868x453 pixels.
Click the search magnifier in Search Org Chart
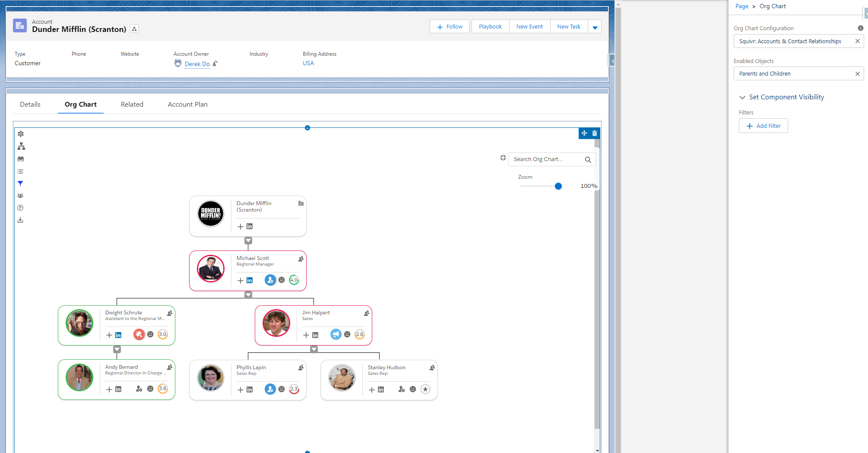pyautogui.click(x=588, y=159)
